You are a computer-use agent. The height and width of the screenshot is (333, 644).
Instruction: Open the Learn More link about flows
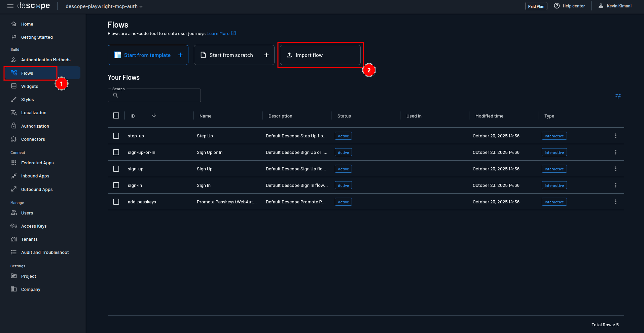218,33
